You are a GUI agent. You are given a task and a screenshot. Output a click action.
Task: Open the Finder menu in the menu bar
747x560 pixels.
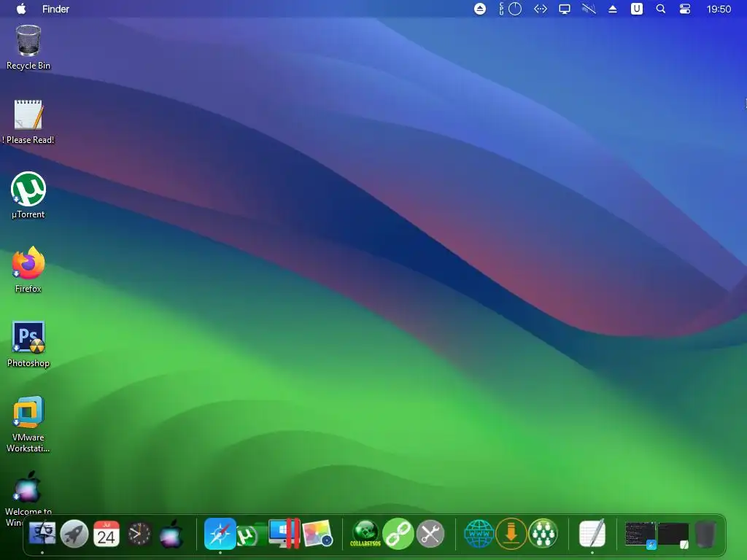55,9
